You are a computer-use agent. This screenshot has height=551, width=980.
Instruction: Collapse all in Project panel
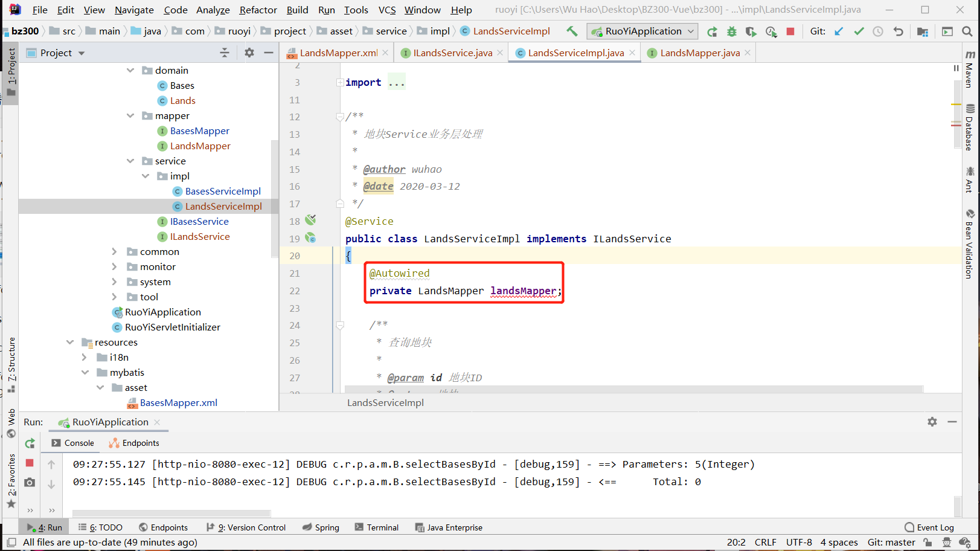coord(225,53)
